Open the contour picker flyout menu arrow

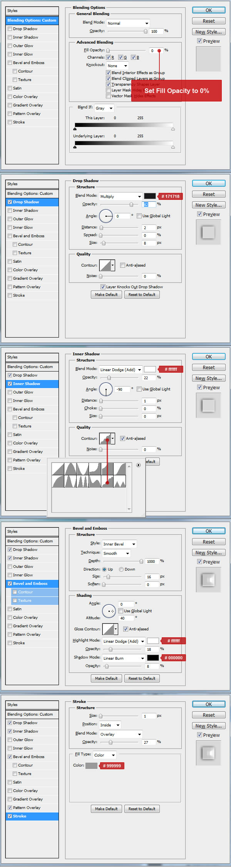pyautogui.click(x=138, y=465)
